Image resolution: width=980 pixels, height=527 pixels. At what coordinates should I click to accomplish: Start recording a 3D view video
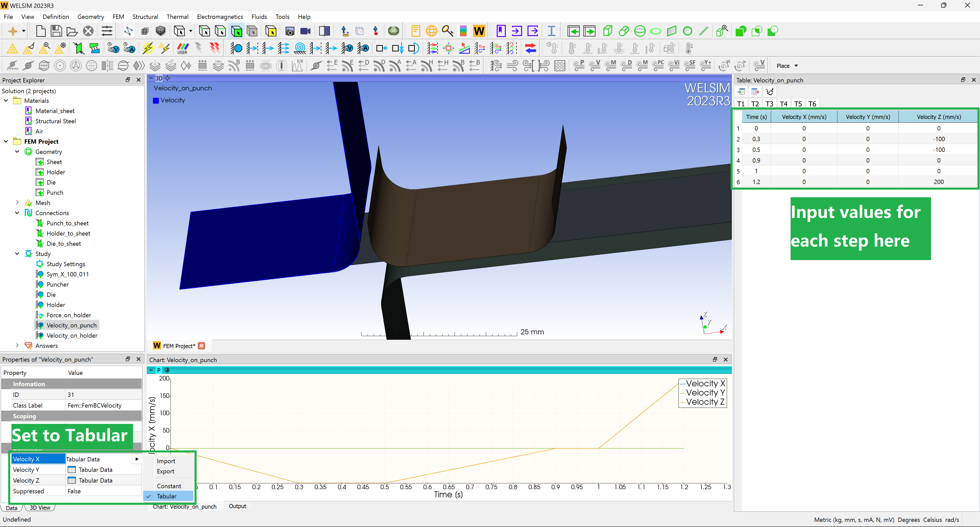[305, 31]
